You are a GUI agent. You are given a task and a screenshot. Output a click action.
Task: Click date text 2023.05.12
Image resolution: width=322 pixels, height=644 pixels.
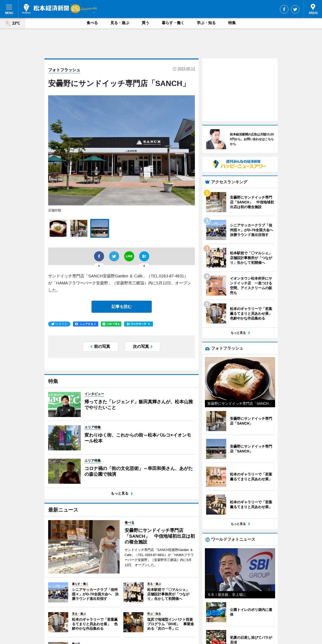point(186,69)
